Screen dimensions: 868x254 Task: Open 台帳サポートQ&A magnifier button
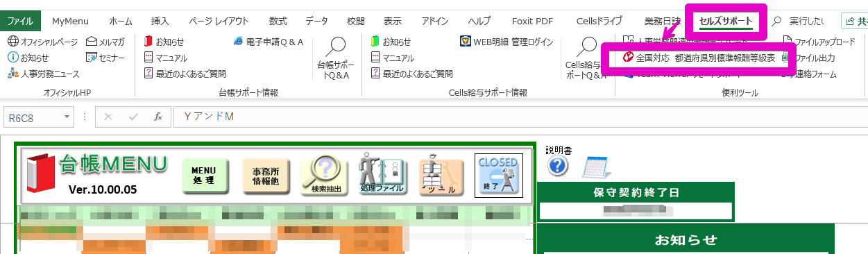[336, 59]
